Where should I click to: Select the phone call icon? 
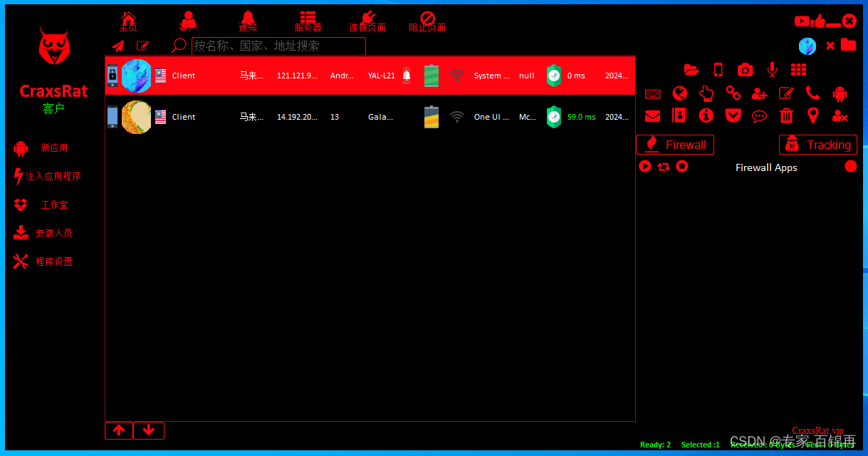pyautogui.click(x=812, y=93)
